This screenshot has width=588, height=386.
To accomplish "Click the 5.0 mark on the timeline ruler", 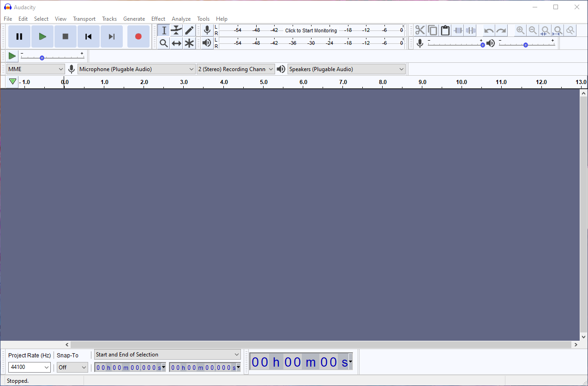I will 264,82.
